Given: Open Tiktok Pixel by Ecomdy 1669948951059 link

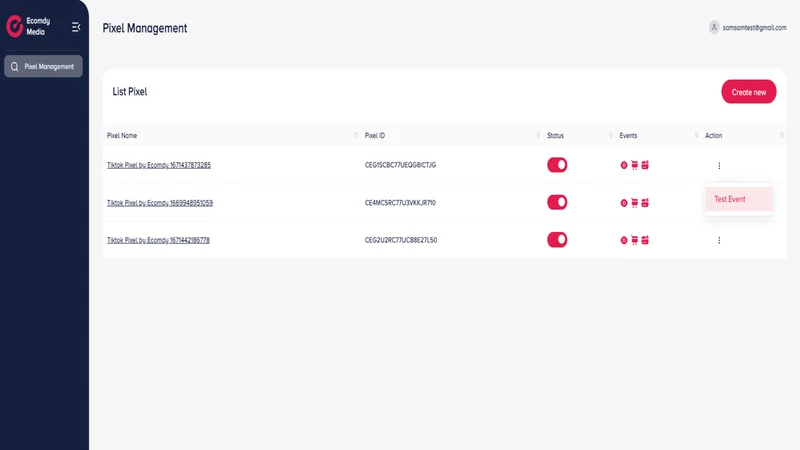Looking at the screenshot, I should pos(160,203).
